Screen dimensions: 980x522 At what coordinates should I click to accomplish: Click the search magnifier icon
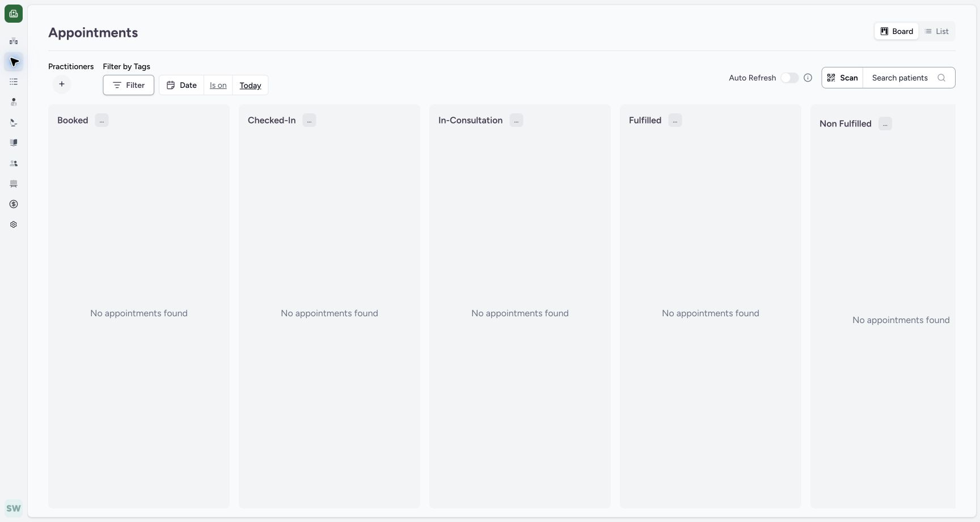click(x=941, y=78)
